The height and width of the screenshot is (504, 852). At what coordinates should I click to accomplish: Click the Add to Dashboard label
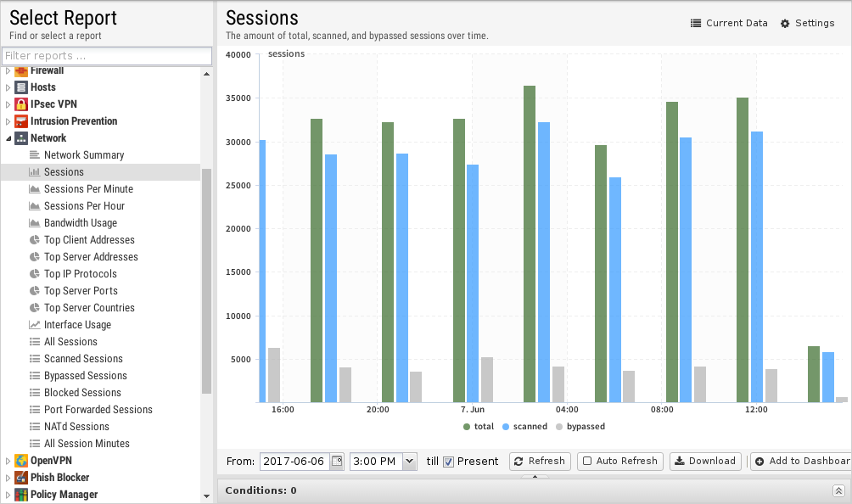point(810,461)
